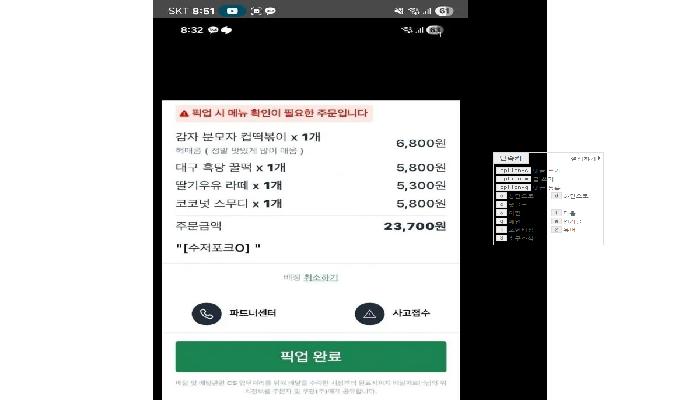Tap the phone icon next to 파트너센터
This screenshot has height=400, width=700.
(x=207, y=314)
